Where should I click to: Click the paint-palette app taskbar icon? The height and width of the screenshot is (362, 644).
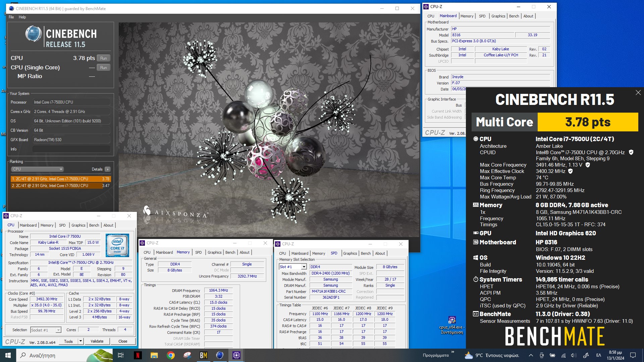(x=187, y=355)
